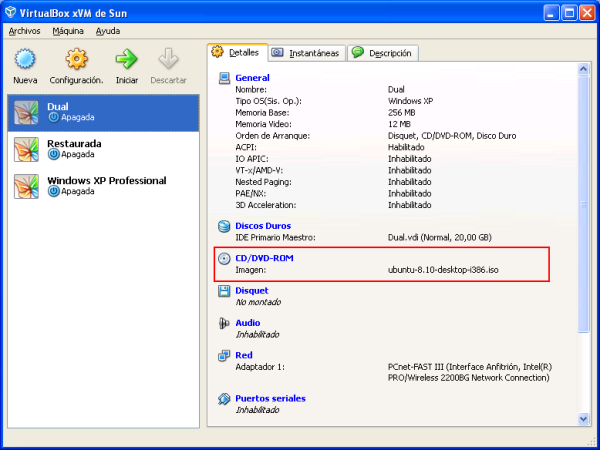Click the Disquet floppy disk icon
600x450 pixels.
click(224, 291)
